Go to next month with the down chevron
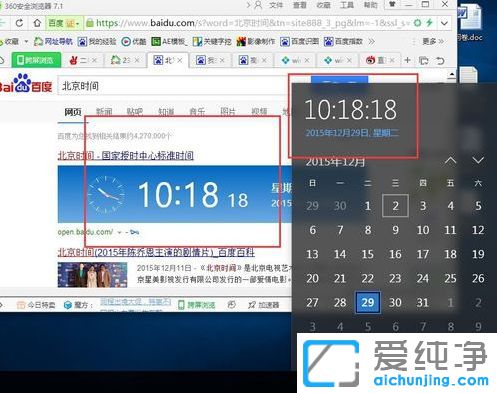The height and width of the screenshot is (393, 497). pos(478,160)
